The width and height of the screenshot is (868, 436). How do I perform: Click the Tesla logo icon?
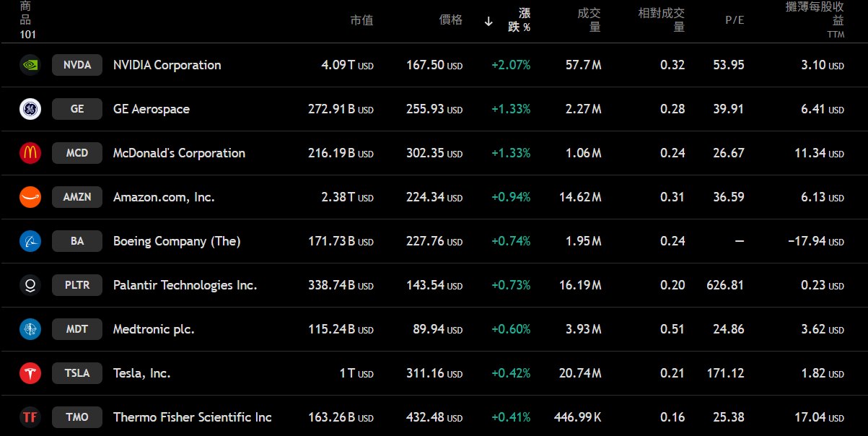[x=30, y=373]
